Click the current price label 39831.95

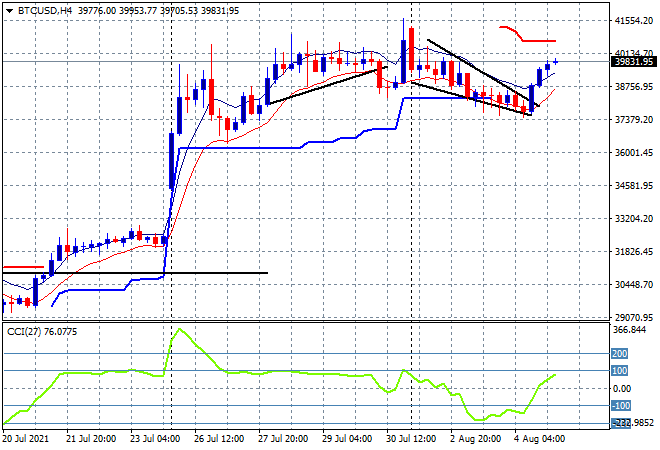(633, 62)
